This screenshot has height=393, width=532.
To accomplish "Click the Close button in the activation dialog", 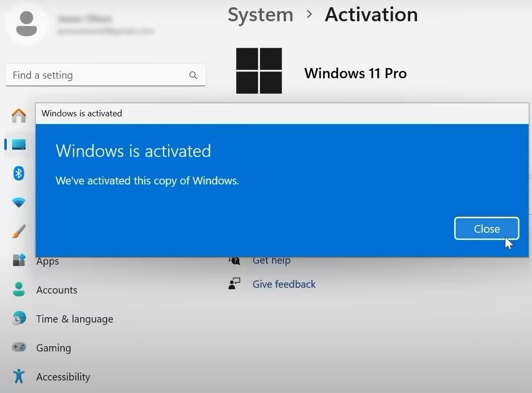I will tap(486, 229).
